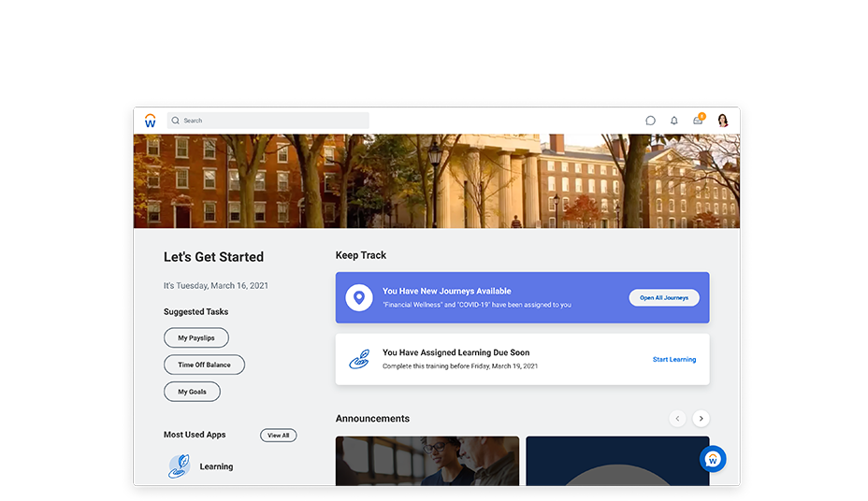Open the chat bubble icon
This screenshot has width=868, height=501.
pyautogui.click(x=650, y=121)
